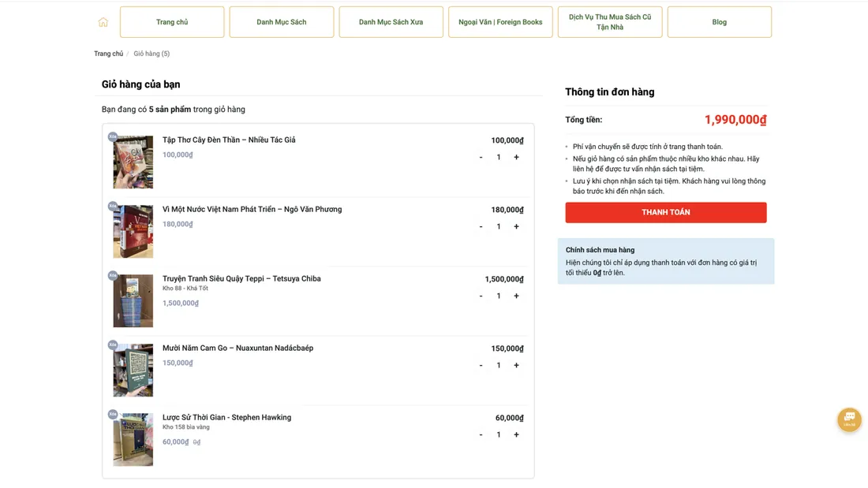Open Danh Mục Sách Xưa menu
868x488 pixels.
[391, 22]
